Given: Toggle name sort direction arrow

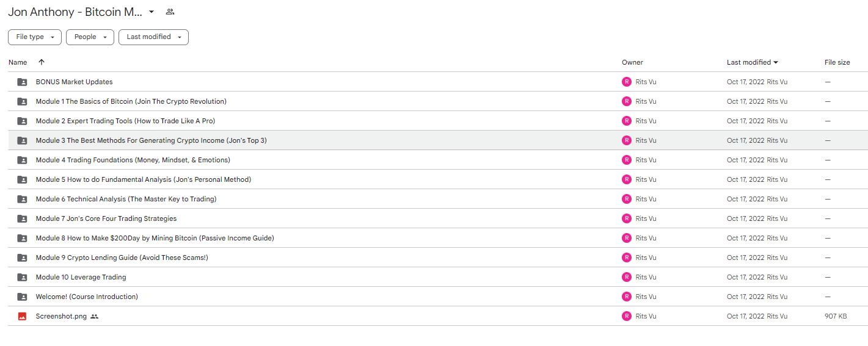Looking at the screenshot, I should 42,62.
